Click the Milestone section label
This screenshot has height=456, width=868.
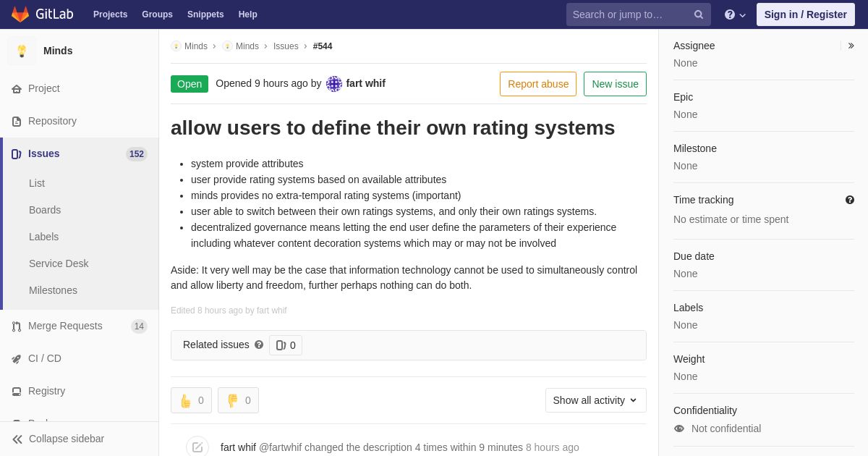click(695, 148)
